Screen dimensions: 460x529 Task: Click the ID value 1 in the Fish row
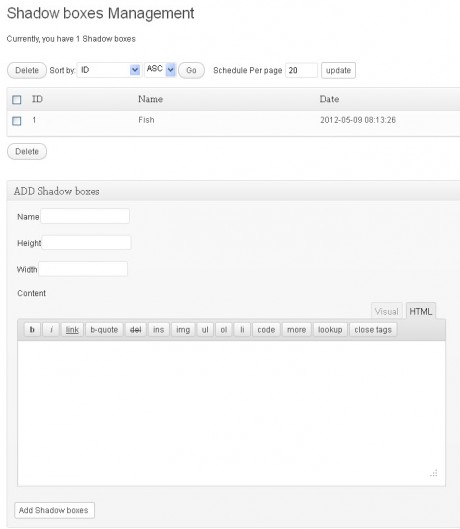coord(34,120)
